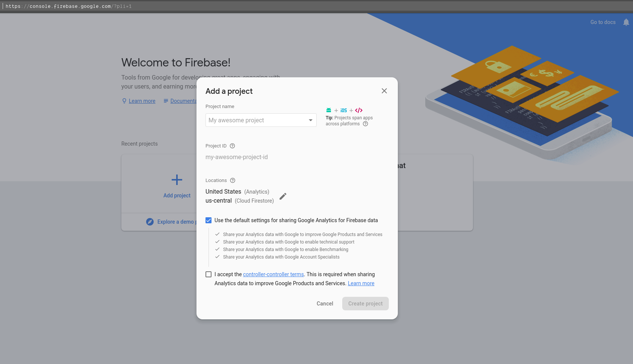The image size is (633, 364).
Task: Click the iOS platform icon
Action: 344,110
